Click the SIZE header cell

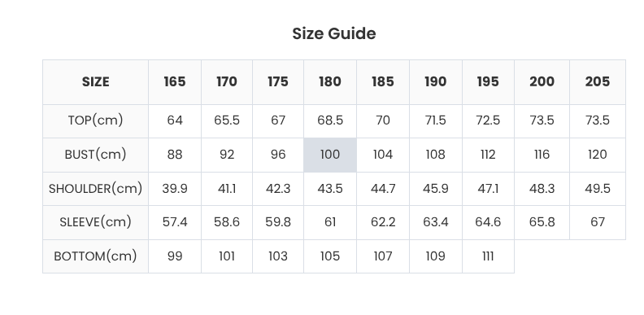95,82
